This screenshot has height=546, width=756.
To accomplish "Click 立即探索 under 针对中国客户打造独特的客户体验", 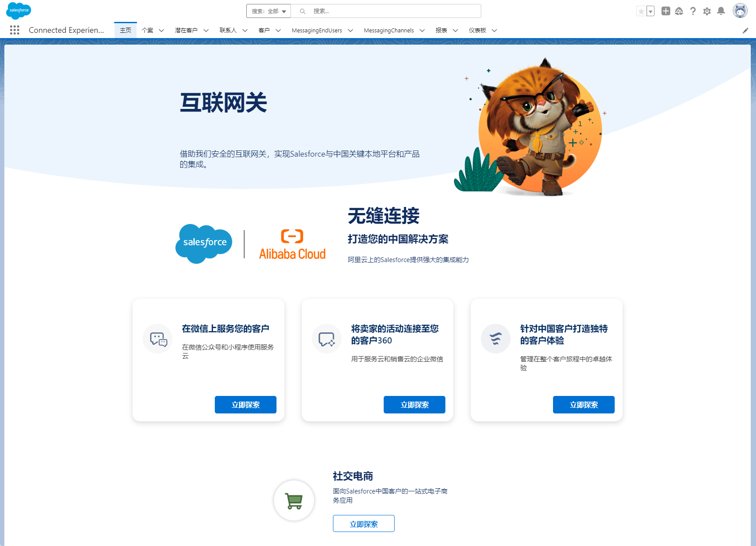I will pos(584,405).
